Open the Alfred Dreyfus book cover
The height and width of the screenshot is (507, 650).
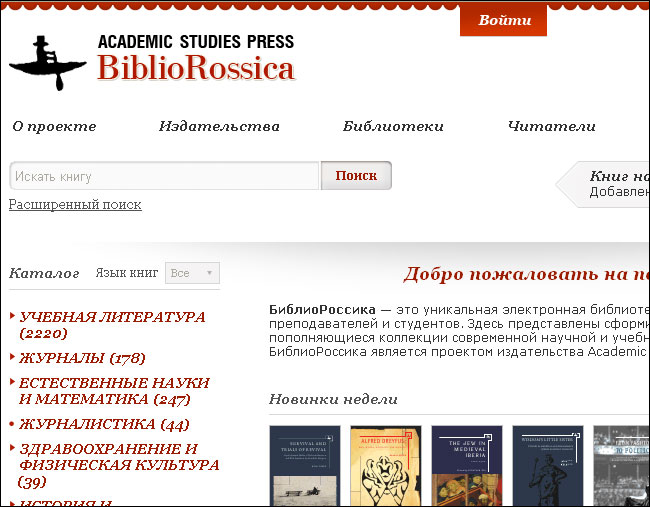pyautogui.click(x=386, y=466)
